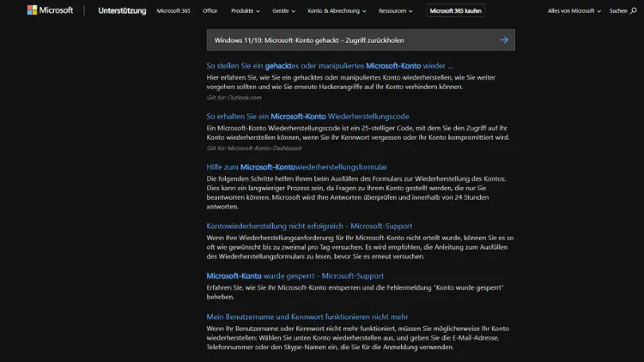Expand the Konto & Abrechnung dropdown
This screenshot has width=644, height=362.
click(x=337, y=10)
